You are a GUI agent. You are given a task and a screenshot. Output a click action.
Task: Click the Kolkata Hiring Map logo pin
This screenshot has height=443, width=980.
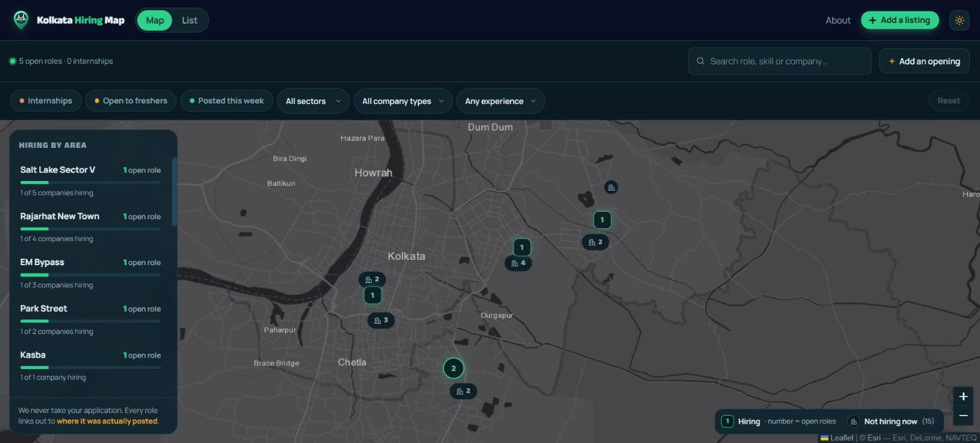[21, 20]
